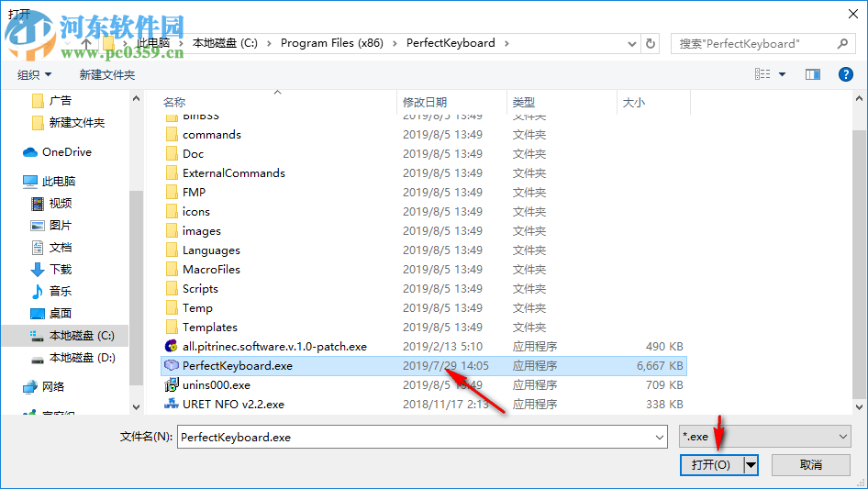Open view options dropdown arrow
The width and height of the screenshot is (868, 489).
pos(782,74)
